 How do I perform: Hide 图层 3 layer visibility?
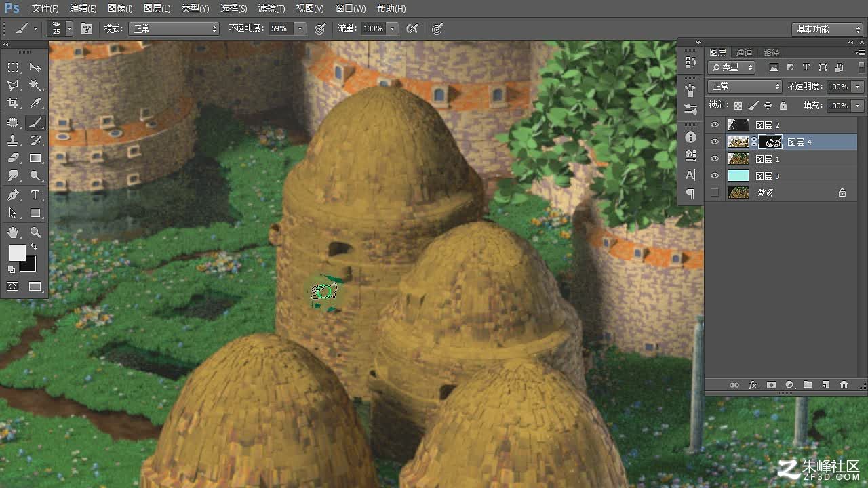pyautogui.click(x=714, y=176)
